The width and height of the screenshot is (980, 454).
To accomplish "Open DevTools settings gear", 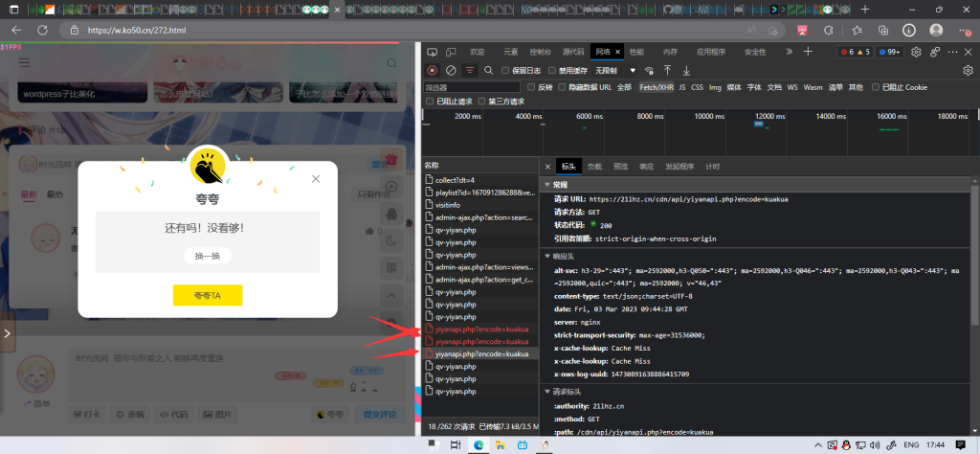I will (x=916, y=52).
